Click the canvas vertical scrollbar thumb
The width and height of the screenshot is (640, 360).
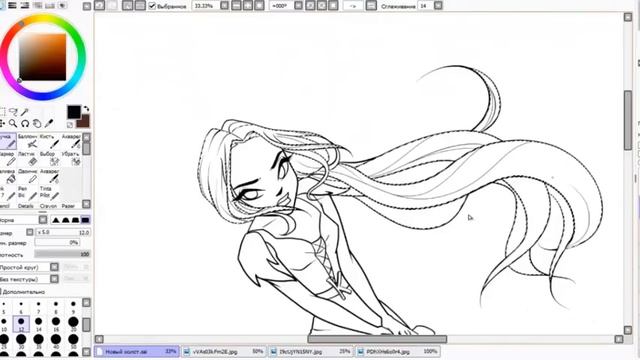(628, 120)
